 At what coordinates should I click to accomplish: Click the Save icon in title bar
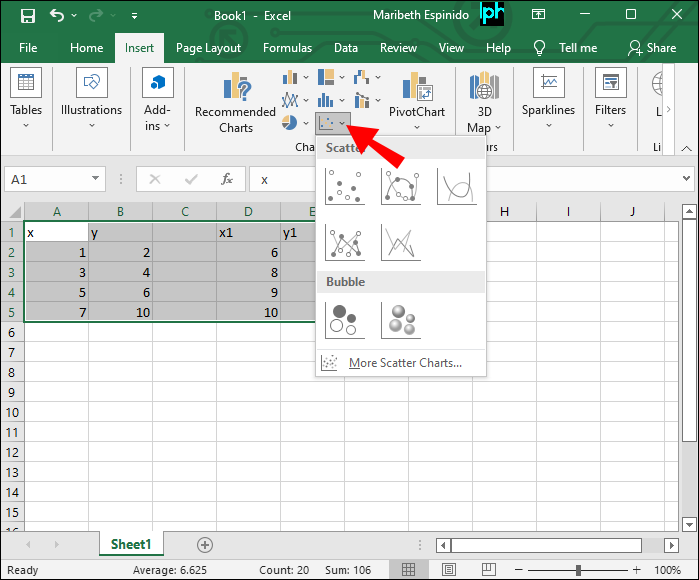pyautogui.click(x=28, y=16)
